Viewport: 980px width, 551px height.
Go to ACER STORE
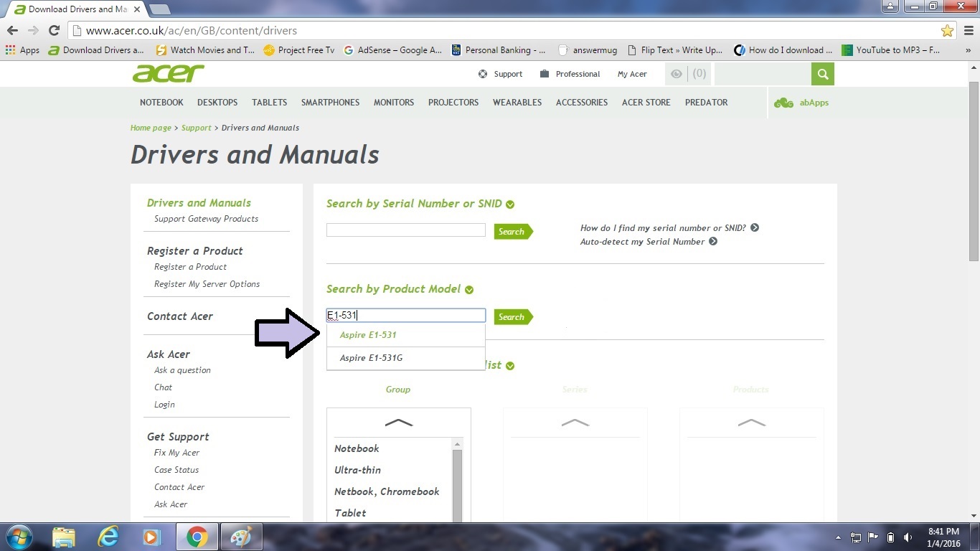coord(646,103)
